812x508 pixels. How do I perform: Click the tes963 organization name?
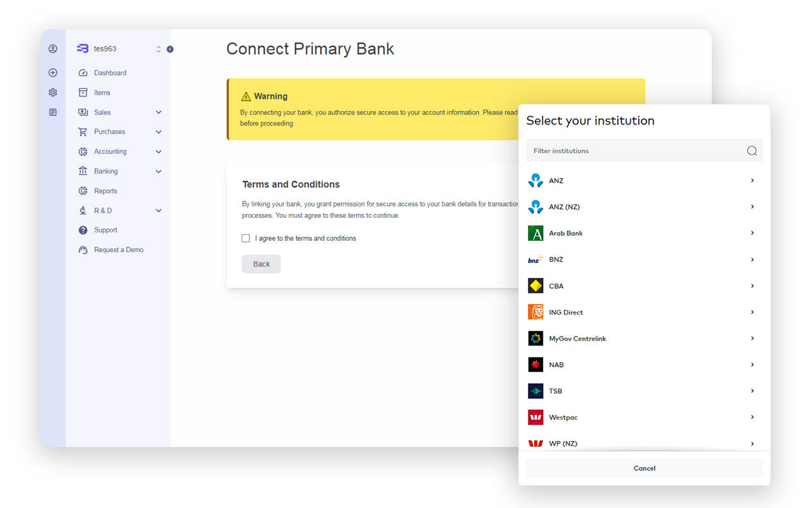(105, 49)
